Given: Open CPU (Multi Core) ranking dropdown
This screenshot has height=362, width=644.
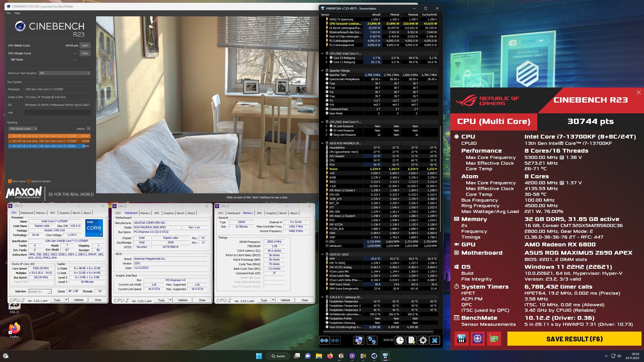Looking at the screenshot, I should pyautogui.click(x=23, y=129).
